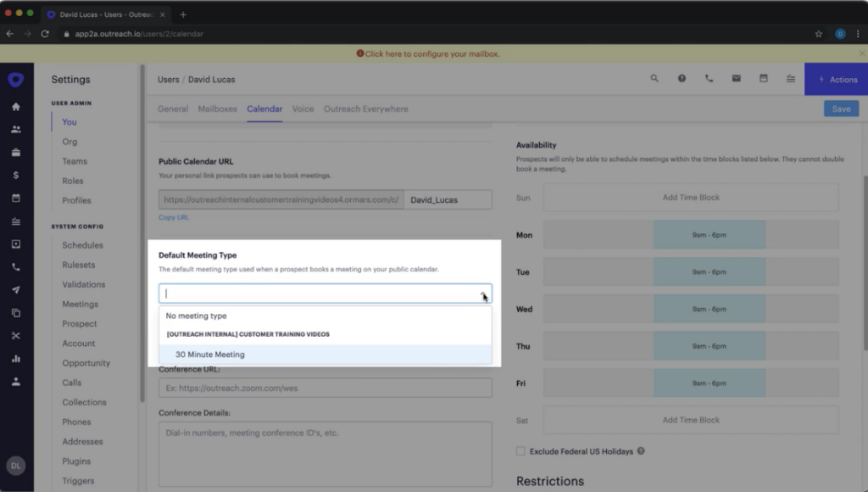Open the Calls phone icon in left sidebar

coord(16,267)
